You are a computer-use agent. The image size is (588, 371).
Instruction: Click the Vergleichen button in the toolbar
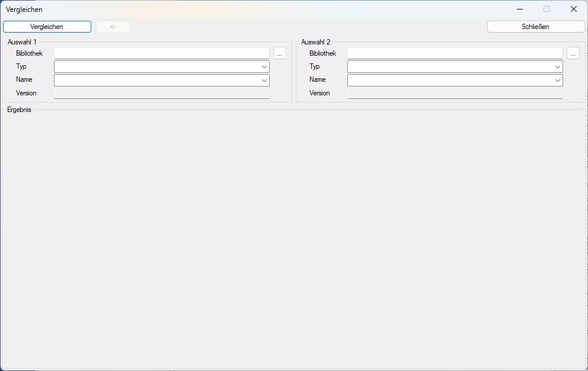click(47, 27)
